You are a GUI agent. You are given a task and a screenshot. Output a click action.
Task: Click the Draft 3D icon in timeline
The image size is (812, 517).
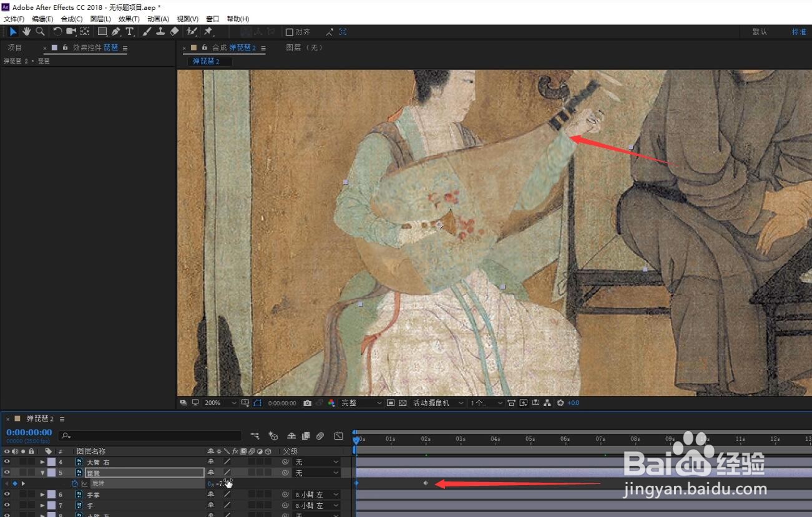click(273, 435)
